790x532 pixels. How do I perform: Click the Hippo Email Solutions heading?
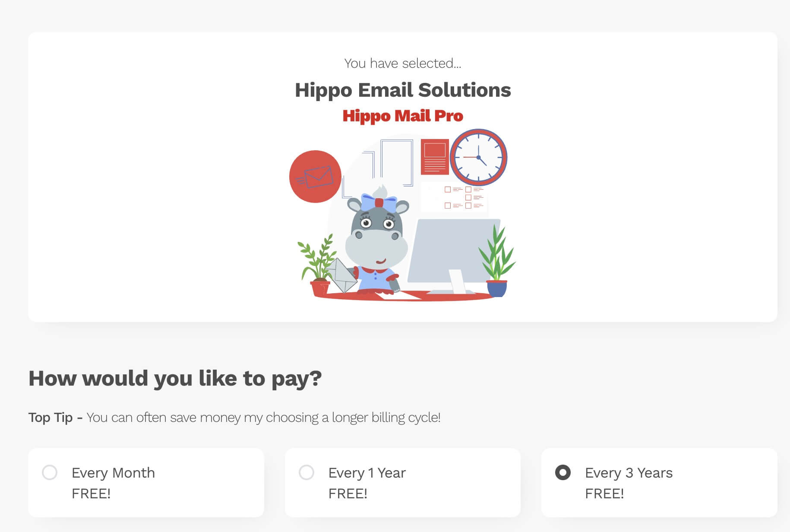[x=402, y=90]
